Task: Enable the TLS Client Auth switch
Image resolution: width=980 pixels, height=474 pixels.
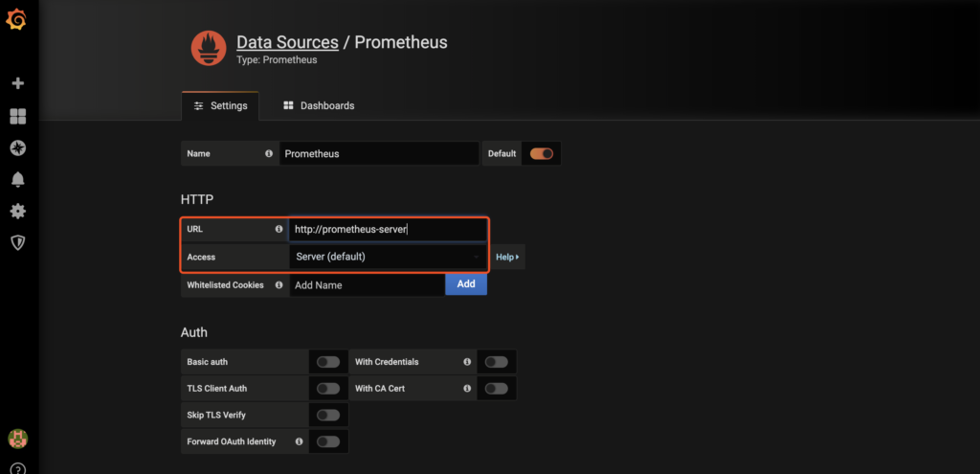Action: tap(328, 389)
